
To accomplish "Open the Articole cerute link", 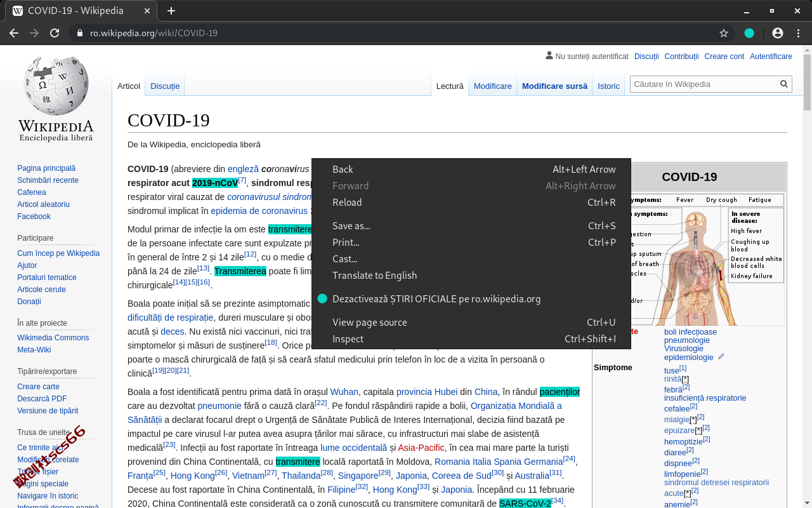I will (x=41, y=290).
